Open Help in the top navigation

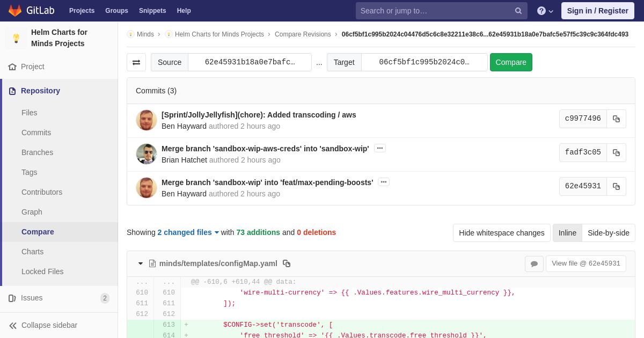[184, 11]
